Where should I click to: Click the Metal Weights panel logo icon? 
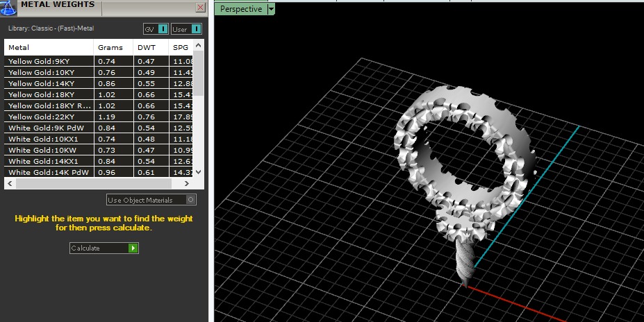pos(8,8)
